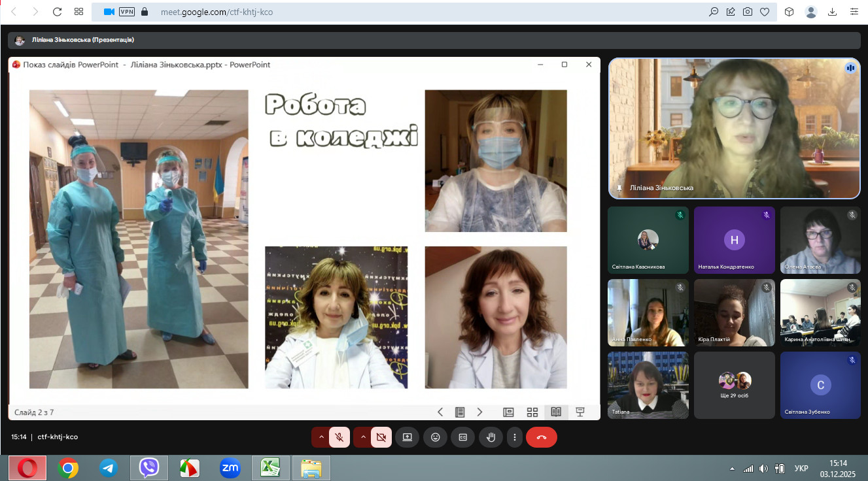Click the VPN badge in address bar

[x=126, y=12]
